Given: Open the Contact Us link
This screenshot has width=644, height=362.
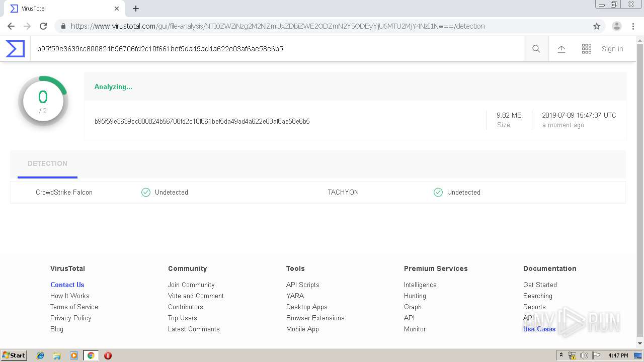Looking at the screenshot, I should pyautogui.click(x=67, y=285).
